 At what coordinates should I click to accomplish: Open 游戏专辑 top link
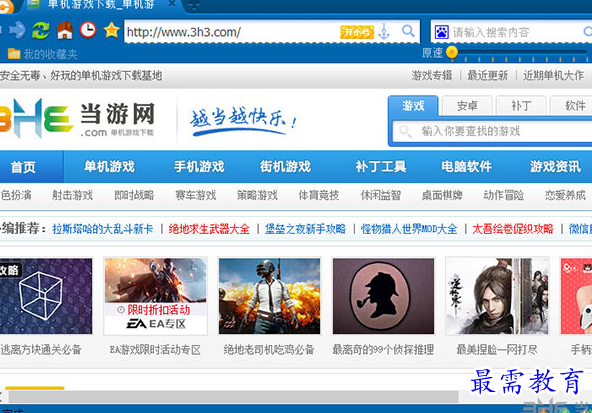[x=432, y=76]
